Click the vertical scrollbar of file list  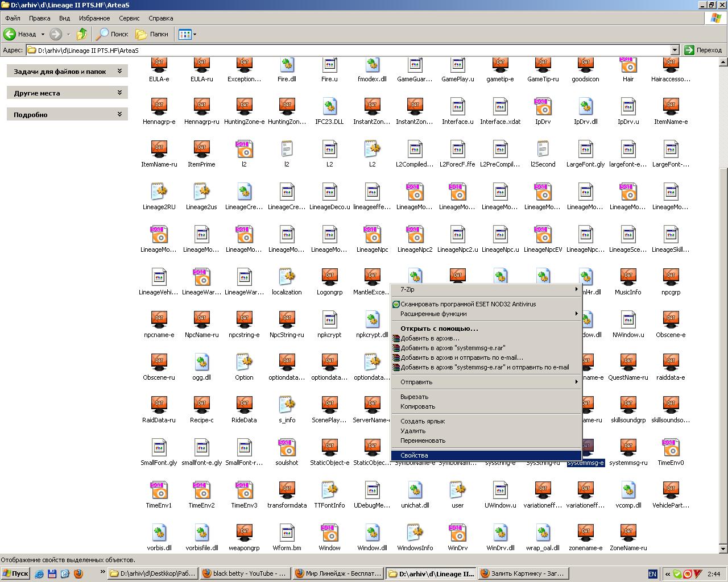tap(723, 306)
